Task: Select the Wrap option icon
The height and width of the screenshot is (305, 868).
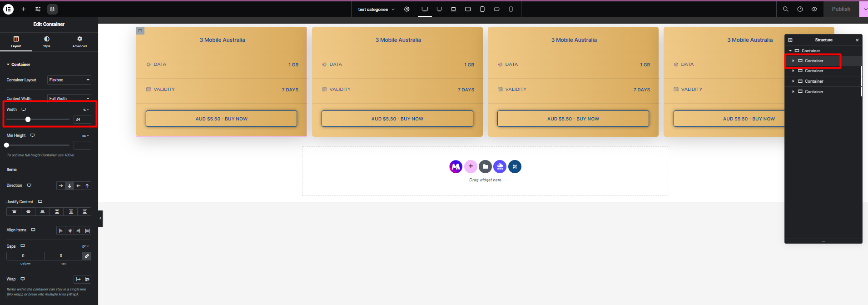Action: coord(87,279)
